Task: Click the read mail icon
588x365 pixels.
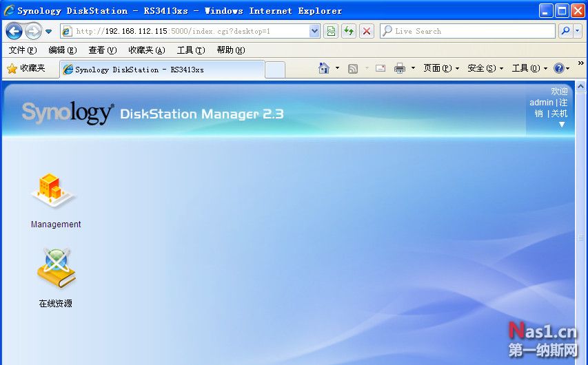Action: 381,68
